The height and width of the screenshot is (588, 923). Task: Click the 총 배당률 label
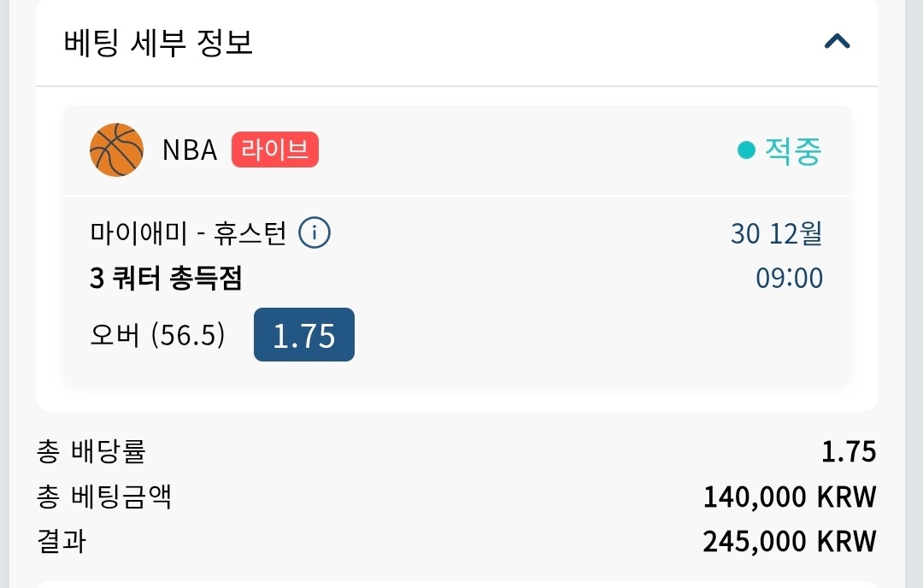pyautogui.click(x=85, y=451)
